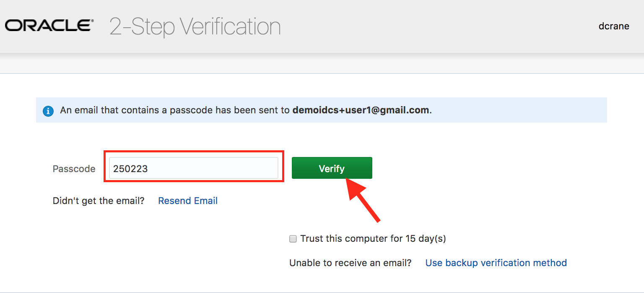Open Use backup verification method link
The height and width of the screenshot is (293, 644).
pos(496,263)
